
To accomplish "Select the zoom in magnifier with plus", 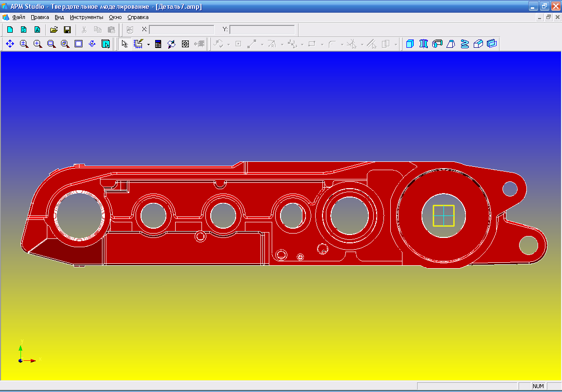I will pyautogui.click(x=38, y=44).
